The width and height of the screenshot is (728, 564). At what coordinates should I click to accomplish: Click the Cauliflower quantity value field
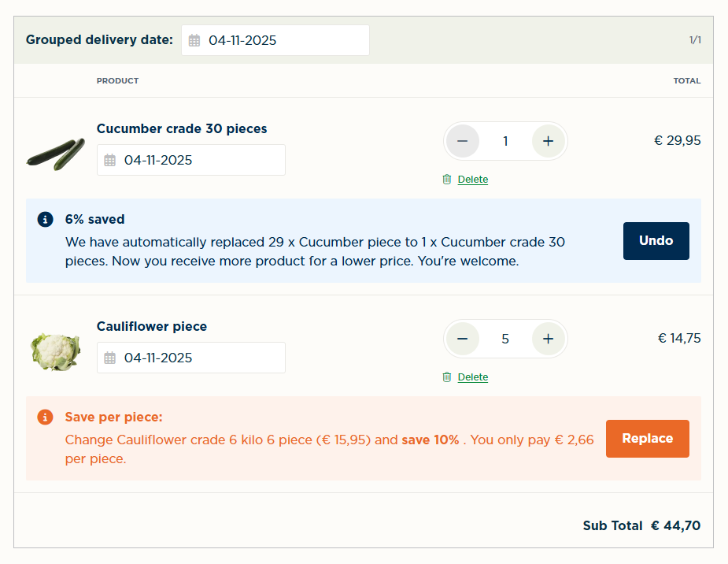tap(505, 339)
